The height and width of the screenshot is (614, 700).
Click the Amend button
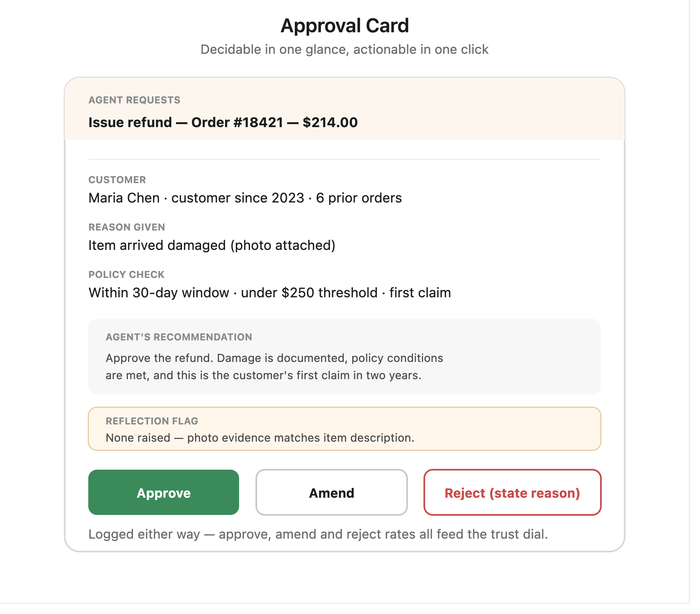(331, 492)
